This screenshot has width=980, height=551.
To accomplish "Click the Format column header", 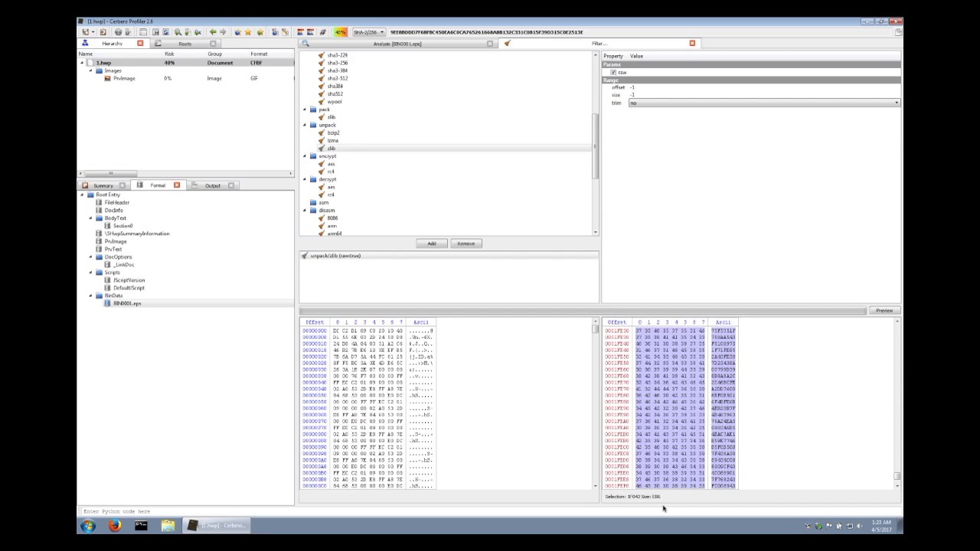I will [x=259, y=54].
